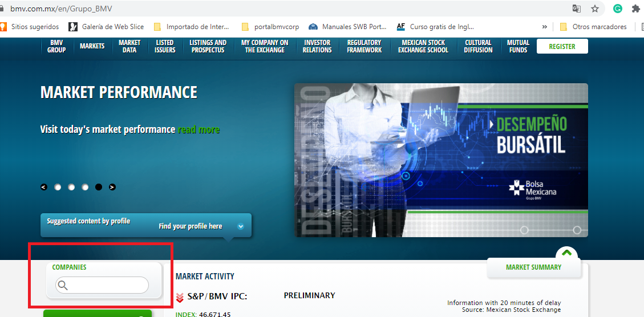Open Cultural Diffusion menu
Screen dimensions: 644x317
(479, 46)
